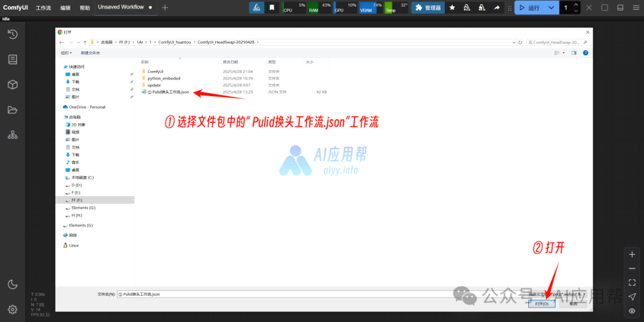The width and height of the screenshot is (644, 322).
Task: Refresh the file dialog folder view
Action: (x=521, y=42)
